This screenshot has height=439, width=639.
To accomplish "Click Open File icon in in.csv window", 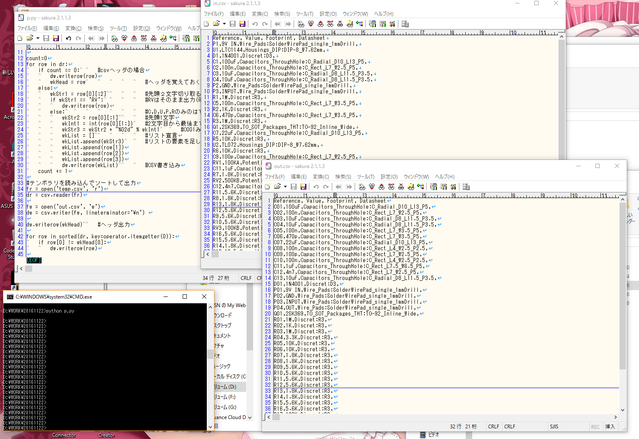I will pyautogui.click(x=216, y=24).
